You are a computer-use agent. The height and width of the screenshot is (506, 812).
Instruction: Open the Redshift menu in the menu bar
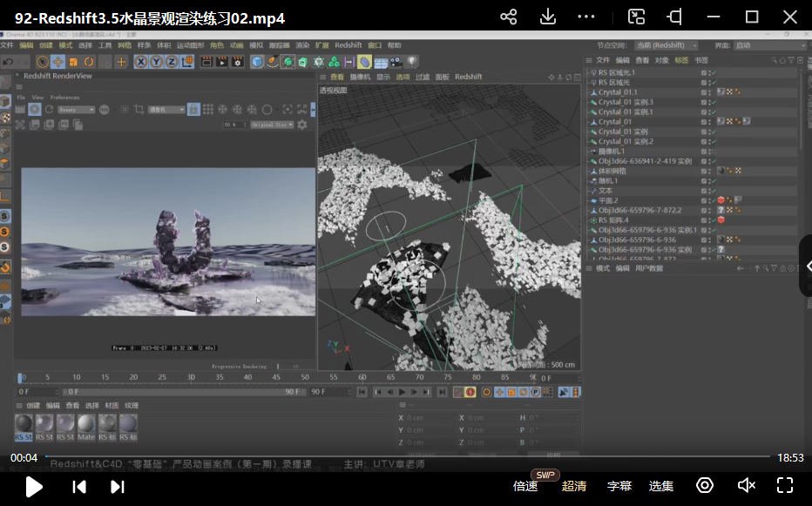click(x=348, y=44)
